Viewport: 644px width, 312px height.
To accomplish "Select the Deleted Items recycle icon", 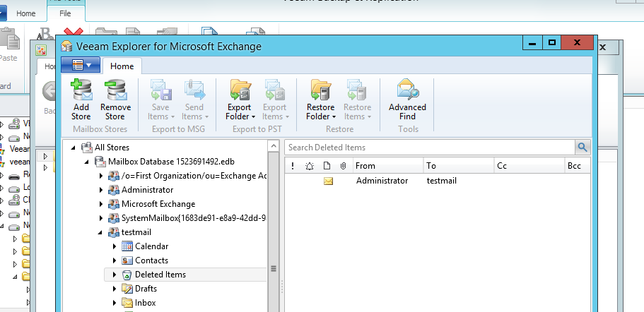I will (x=127, y=275).
